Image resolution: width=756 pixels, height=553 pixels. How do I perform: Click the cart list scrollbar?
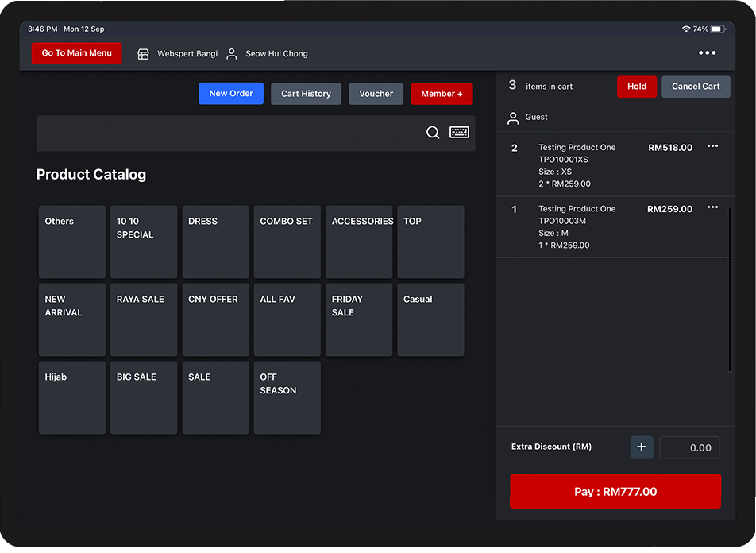730,288
